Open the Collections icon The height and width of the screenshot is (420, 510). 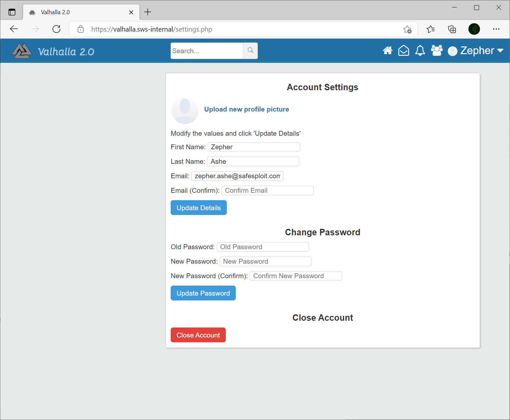tap(452, 29)
